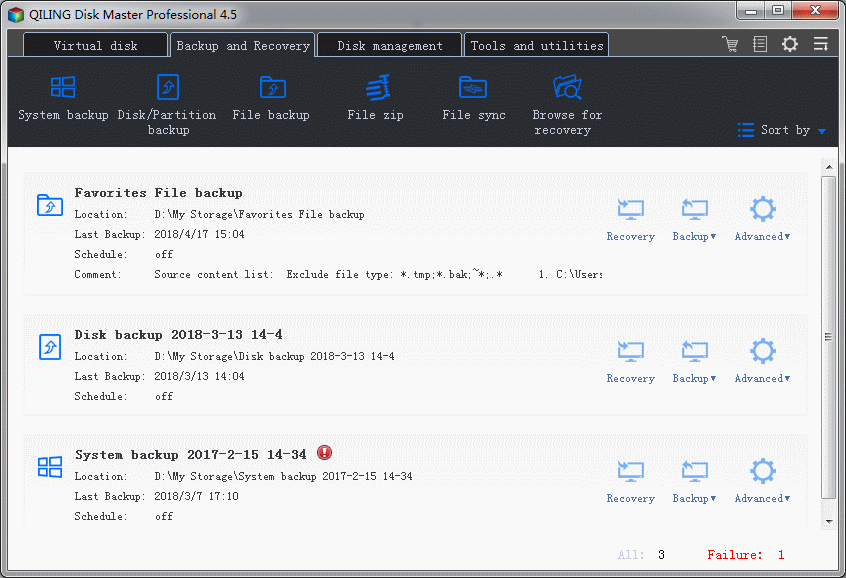846x578 pixels.
Task: Click the System backup task windows icon
Action: [50, 467]
